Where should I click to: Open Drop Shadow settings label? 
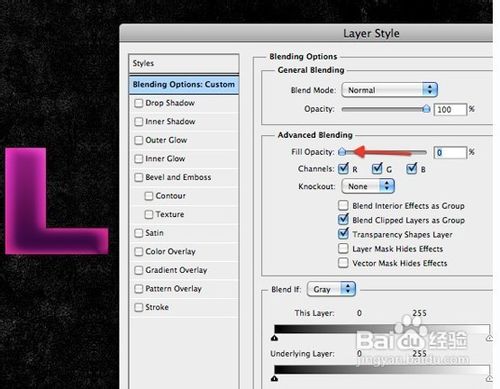[170, 103]
